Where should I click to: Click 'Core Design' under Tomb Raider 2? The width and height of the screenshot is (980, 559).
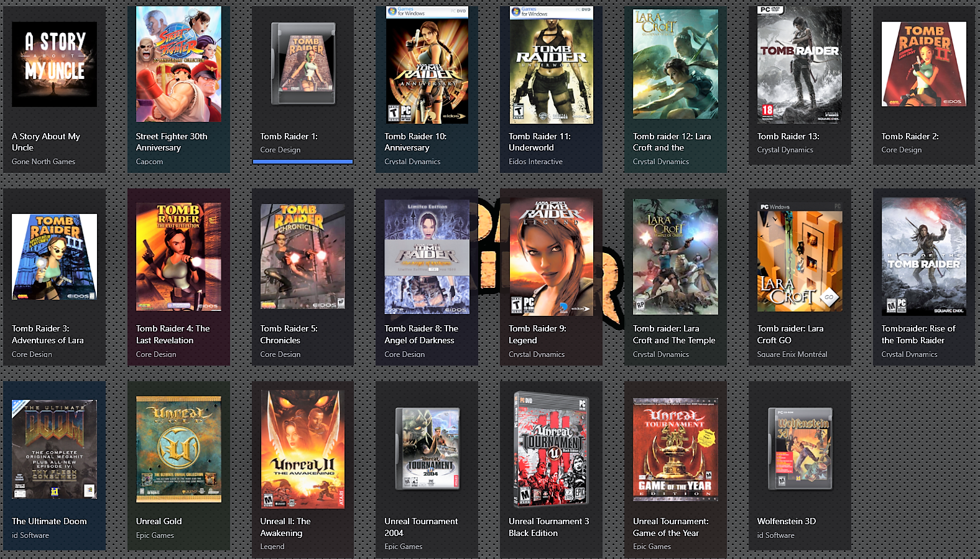902,150
